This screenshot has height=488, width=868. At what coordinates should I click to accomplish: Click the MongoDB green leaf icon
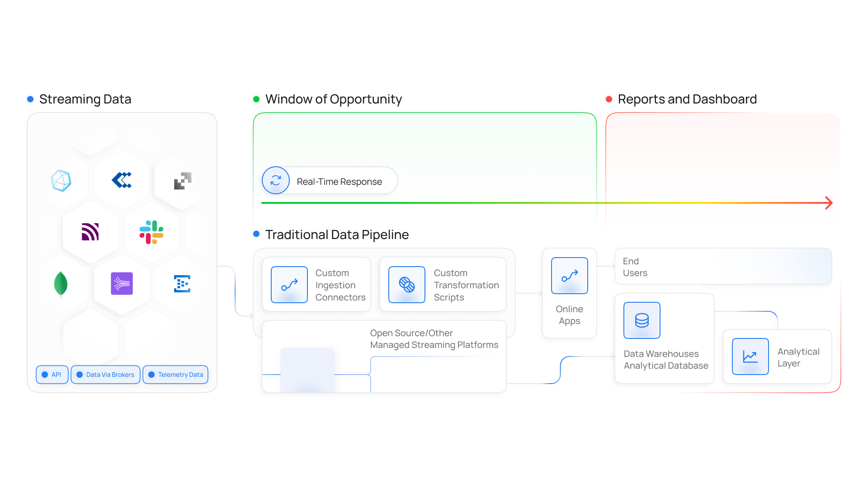click(x=61, y=284)
